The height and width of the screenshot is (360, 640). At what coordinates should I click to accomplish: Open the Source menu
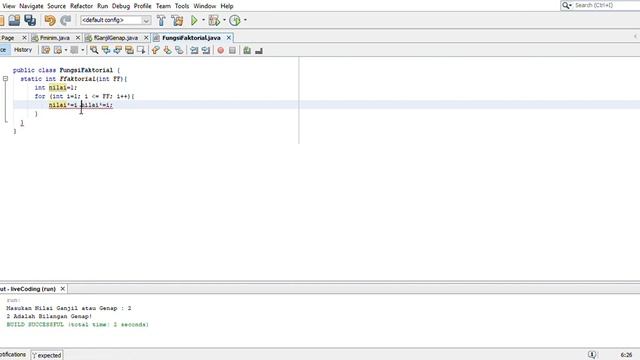click(56, 6)
